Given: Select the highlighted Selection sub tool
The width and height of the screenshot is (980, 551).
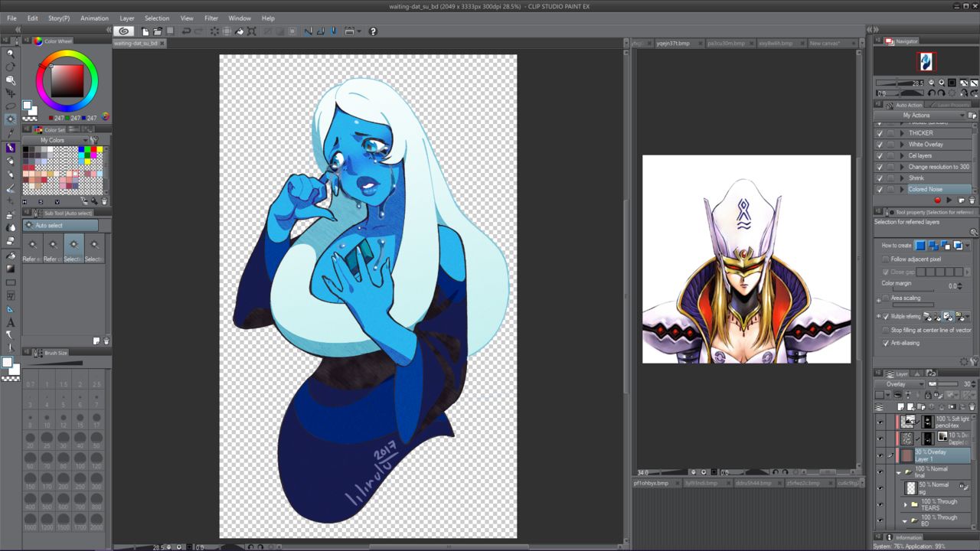Looking at the screenshot, I should pyautogui.click(x=73, y=249).
